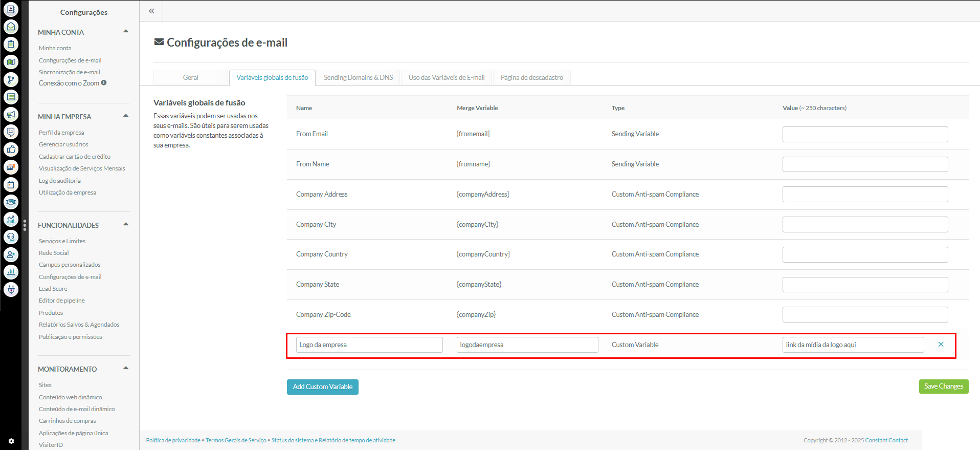The height and width of the screenshot is (450, 980).
Task: Click the open-envelope email icon
Action: 11,27
